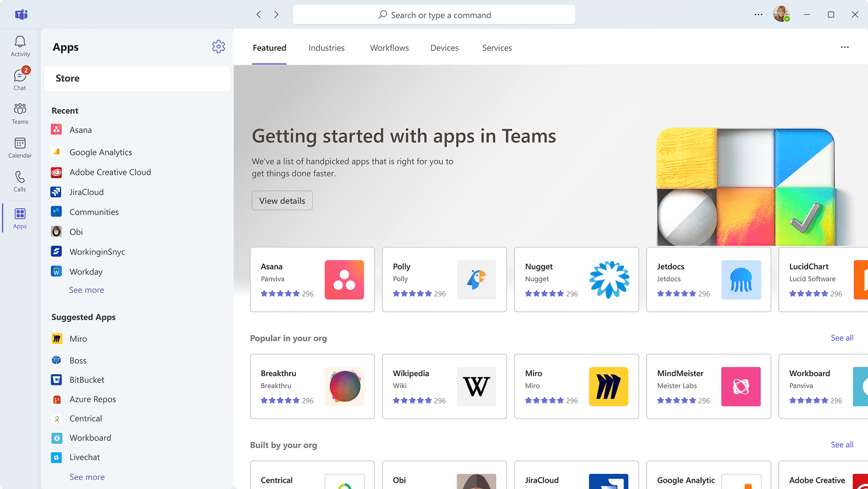The height and width of the screenshot is (489, 868).
Task: Select Google Analytics in Recent list
Action: tap(101, 152)
